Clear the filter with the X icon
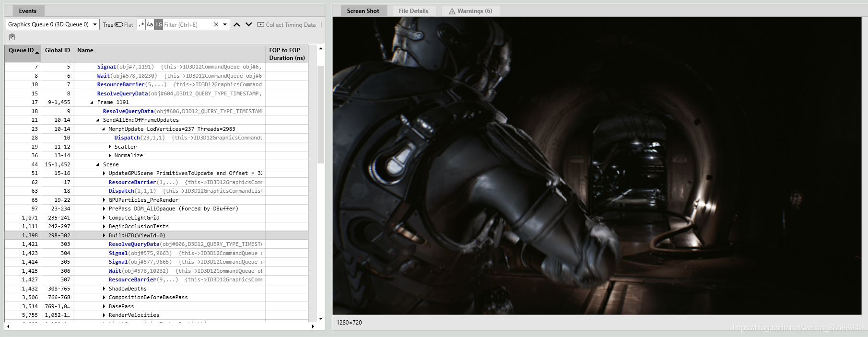Viewport: 868px width, 337px height. coord(216,24)
